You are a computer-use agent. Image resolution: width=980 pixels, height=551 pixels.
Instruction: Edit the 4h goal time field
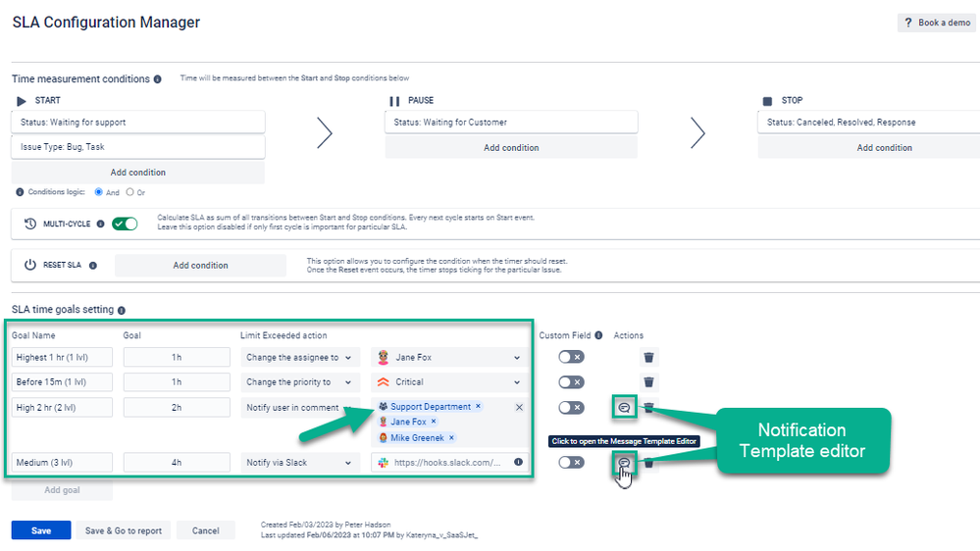[177, 463]
